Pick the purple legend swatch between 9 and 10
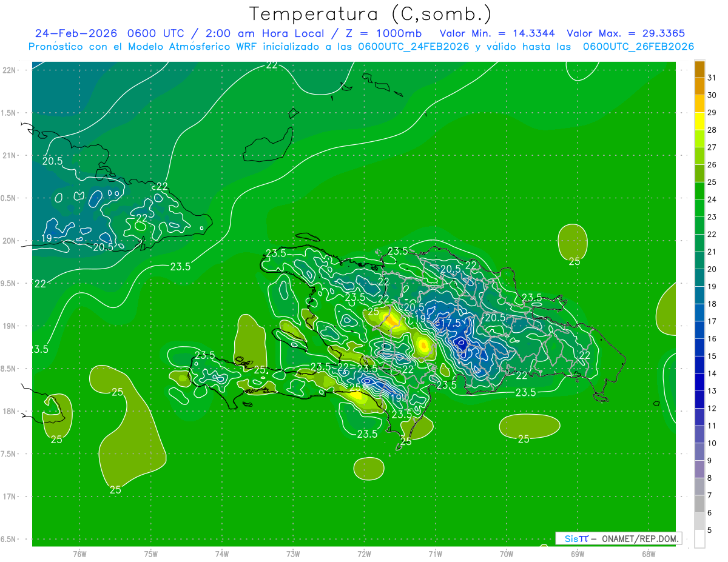Image resolution: width=728 pixels, height=562 pixels. (699, 452)
